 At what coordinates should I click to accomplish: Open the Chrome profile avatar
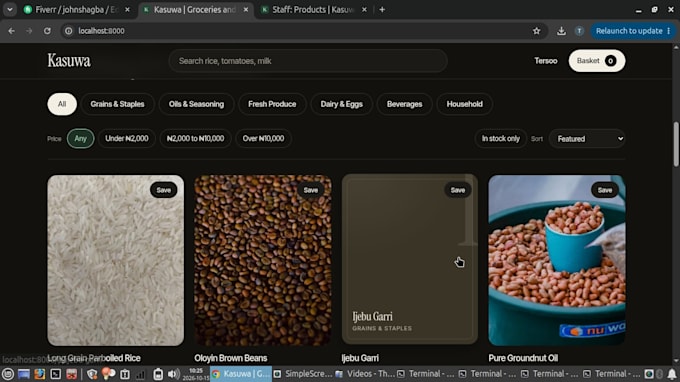579,31
